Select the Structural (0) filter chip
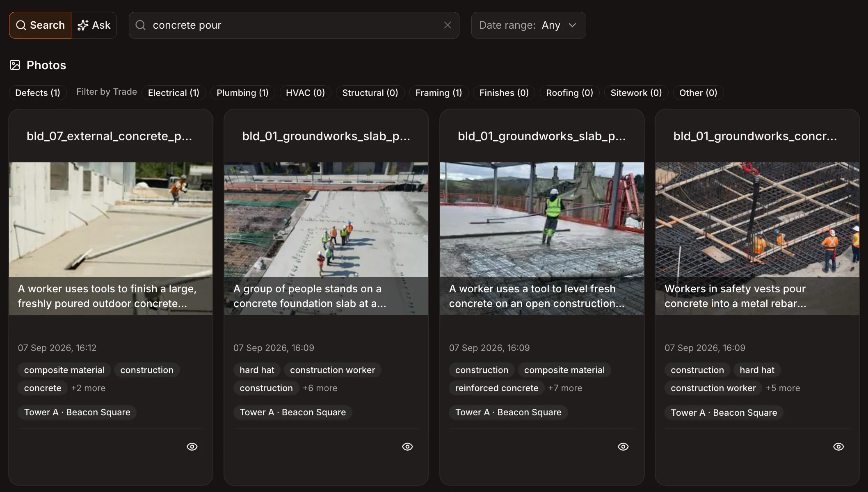Viewport: 868px width, 492px height. [x=370, y=93]
